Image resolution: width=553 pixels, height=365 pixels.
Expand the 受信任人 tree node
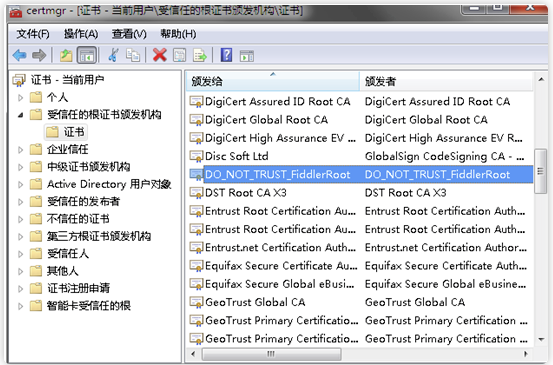(20, 254)
